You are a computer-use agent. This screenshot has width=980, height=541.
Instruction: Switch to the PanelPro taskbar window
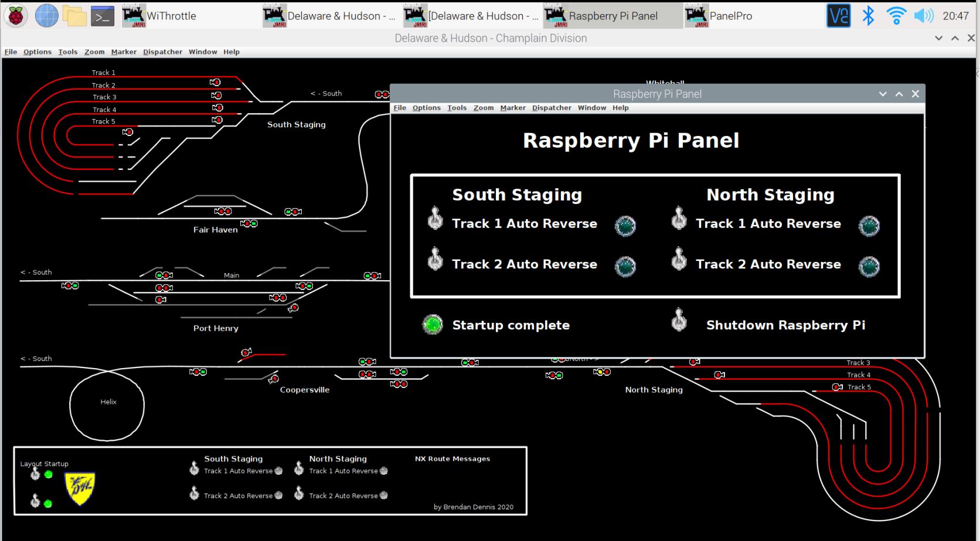click(753, 16)
